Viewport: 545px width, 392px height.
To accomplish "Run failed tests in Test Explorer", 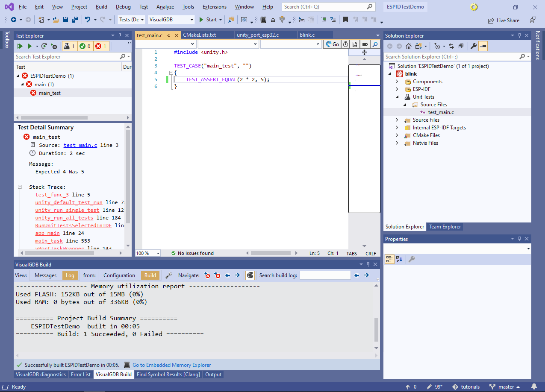I will pyautogui.click(x=54, y=46).
